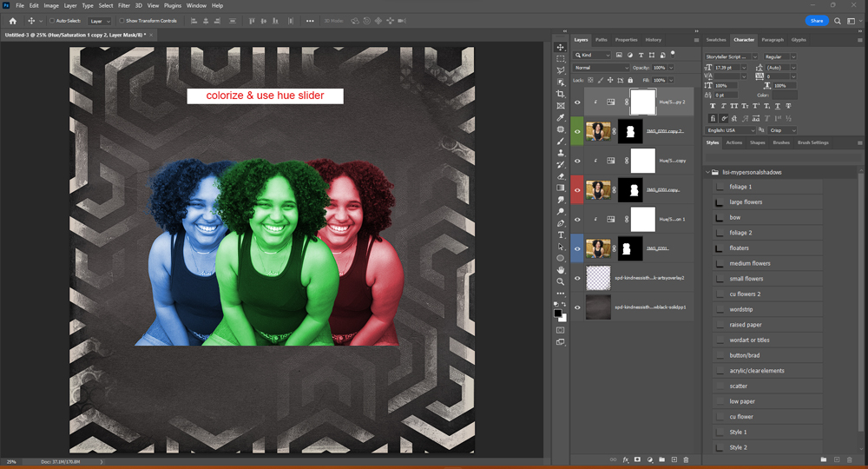Select the Hand tool
This screenshot has height=469, width=868.
(560, 269)
